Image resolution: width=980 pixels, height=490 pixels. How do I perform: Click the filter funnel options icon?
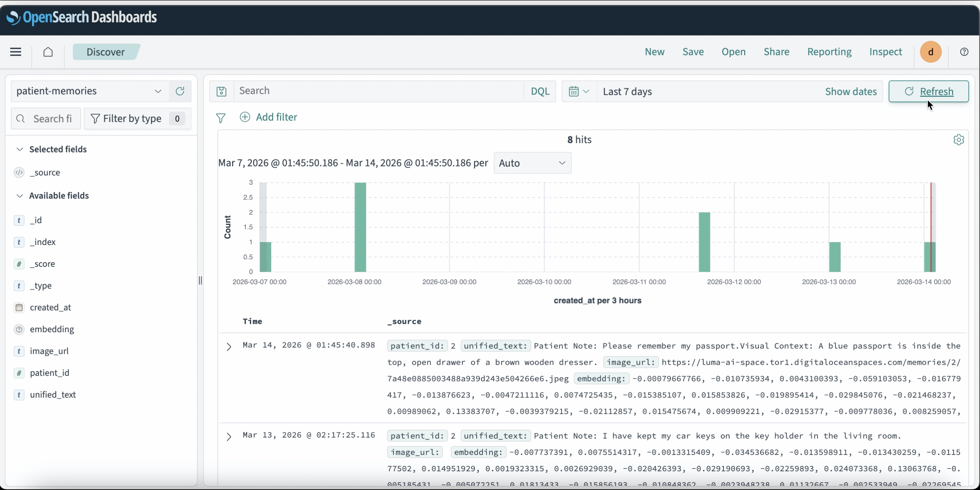(x=220, y=118)
